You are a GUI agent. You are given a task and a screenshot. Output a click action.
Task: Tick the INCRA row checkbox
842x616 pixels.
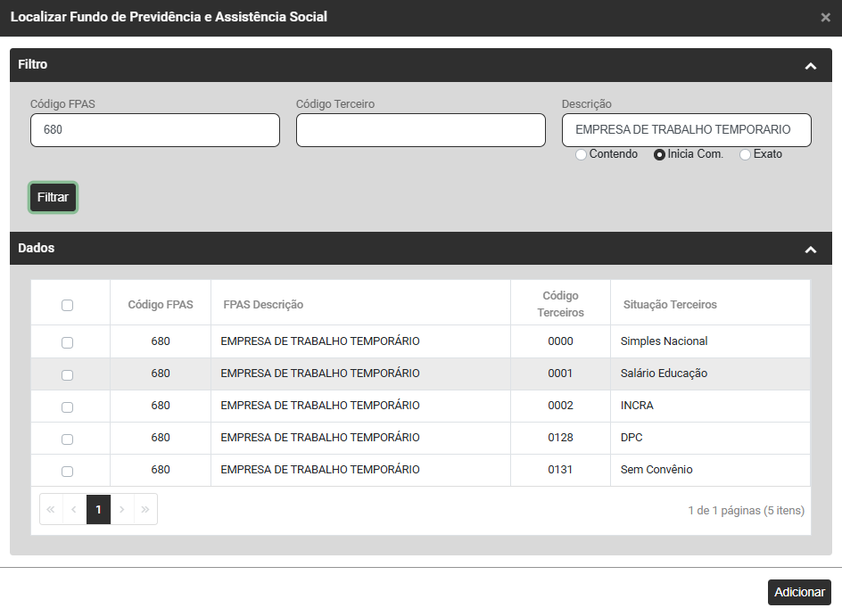pos(67,407)
